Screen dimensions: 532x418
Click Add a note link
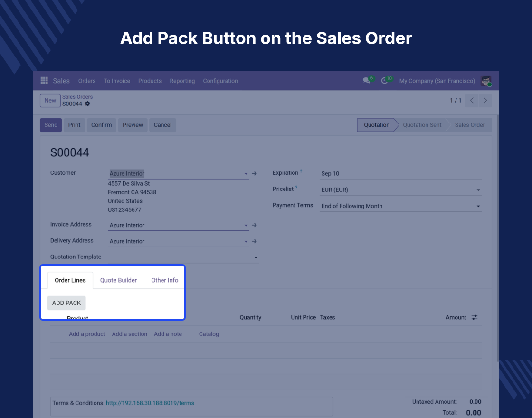[168, 334]
